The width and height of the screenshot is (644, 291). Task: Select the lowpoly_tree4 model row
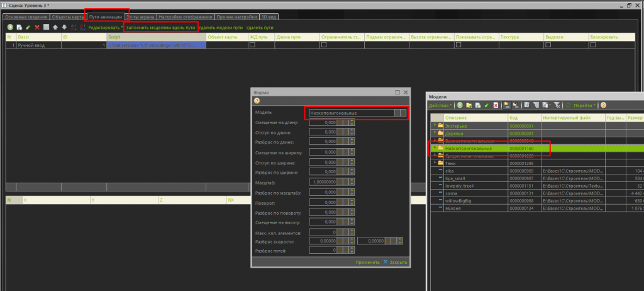[x=536, y=186]
